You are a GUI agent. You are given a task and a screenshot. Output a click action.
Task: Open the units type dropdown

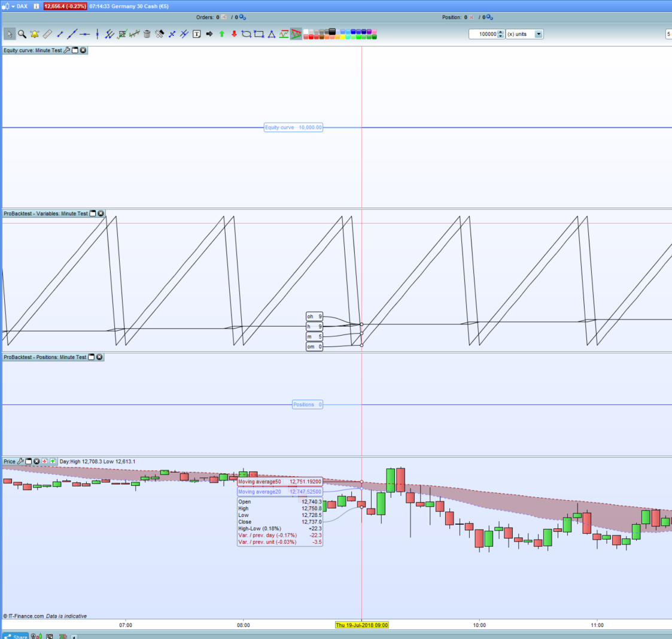click(x=539, y=34)
